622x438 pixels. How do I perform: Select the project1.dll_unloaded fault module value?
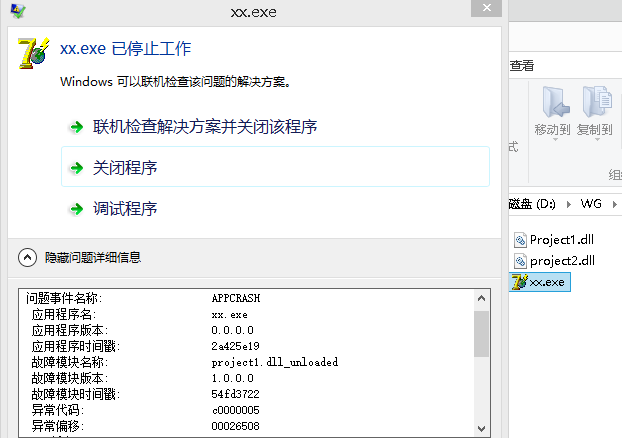(275, 362)
